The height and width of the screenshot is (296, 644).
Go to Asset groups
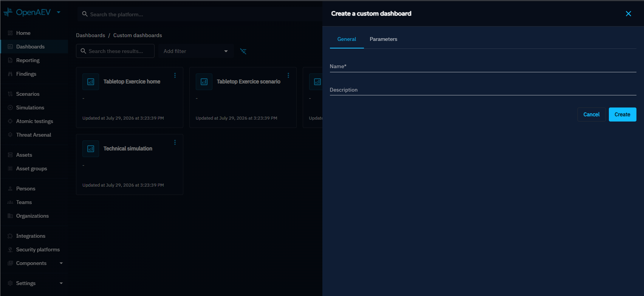point(34,168)
